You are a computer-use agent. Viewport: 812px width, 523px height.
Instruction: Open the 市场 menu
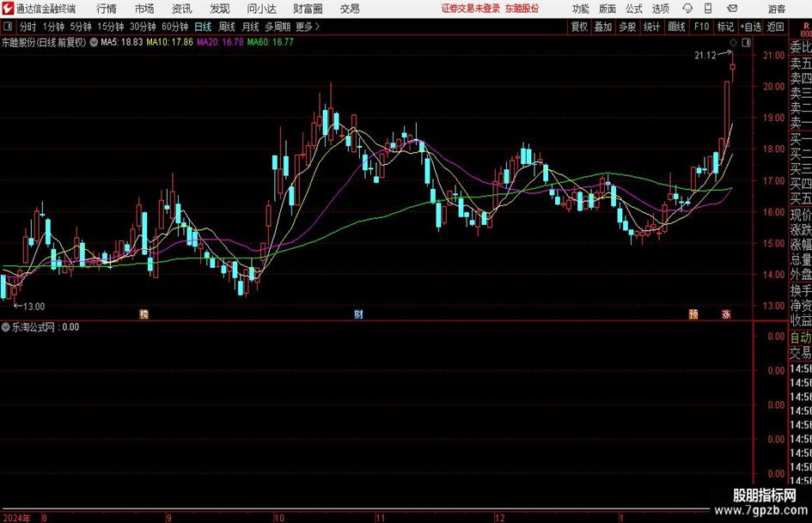pyautogui.click(x=144, y=9)
